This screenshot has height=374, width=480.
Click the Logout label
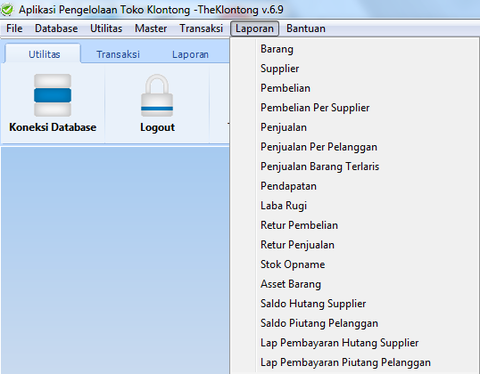tap(157, 128)
